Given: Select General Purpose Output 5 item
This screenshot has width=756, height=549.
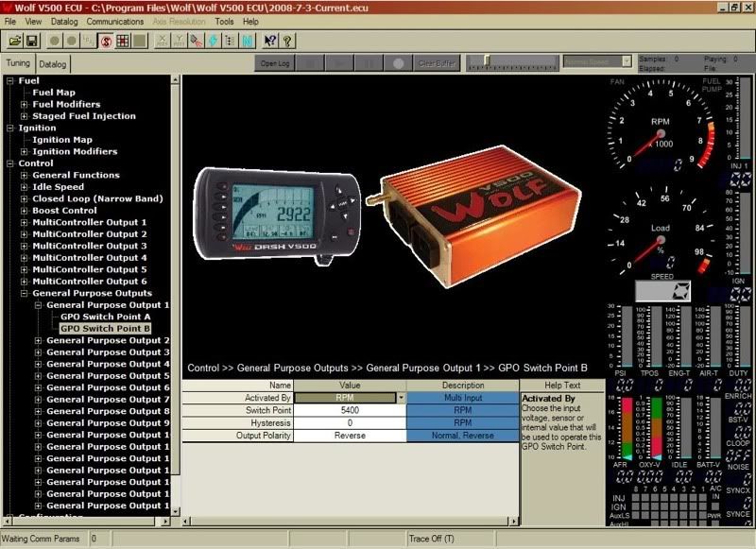Looking at the screenshot, I should [108, 376].
